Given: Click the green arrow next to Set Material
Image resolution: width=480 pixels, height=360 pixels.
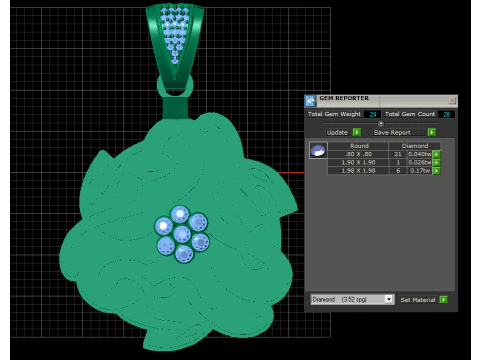Looking at the screenshot, I should click(443, 300).
